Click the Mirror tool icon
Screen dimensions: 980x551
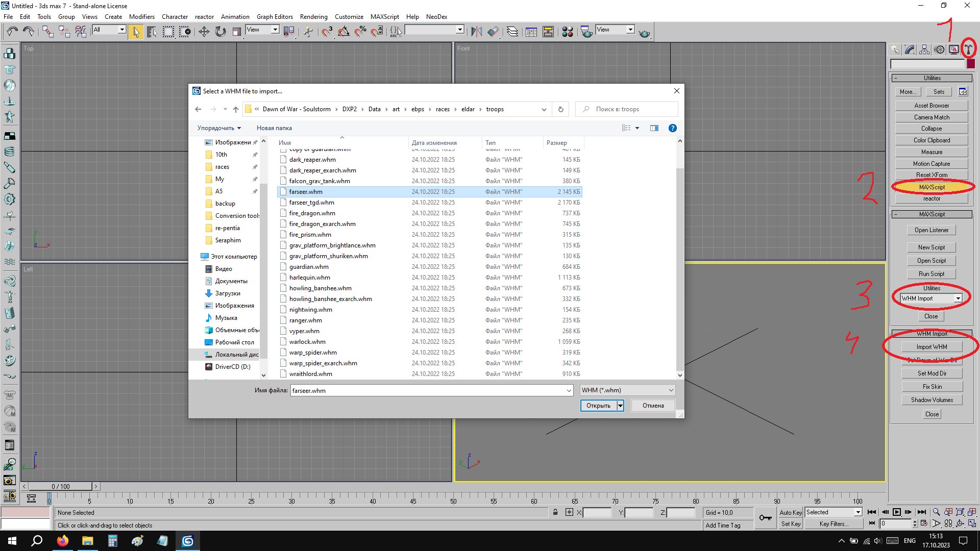[476, 32]
